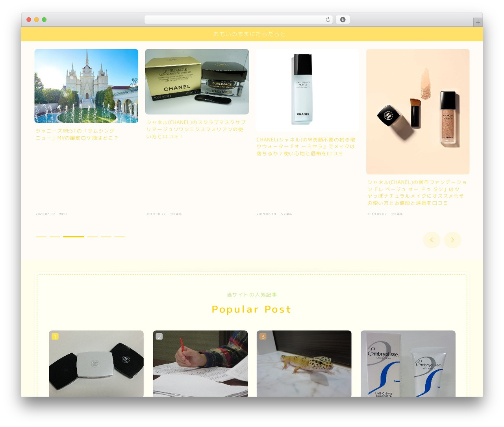Open the ジャニーズWEST サムシング・ニュー article link

point(77,134)
